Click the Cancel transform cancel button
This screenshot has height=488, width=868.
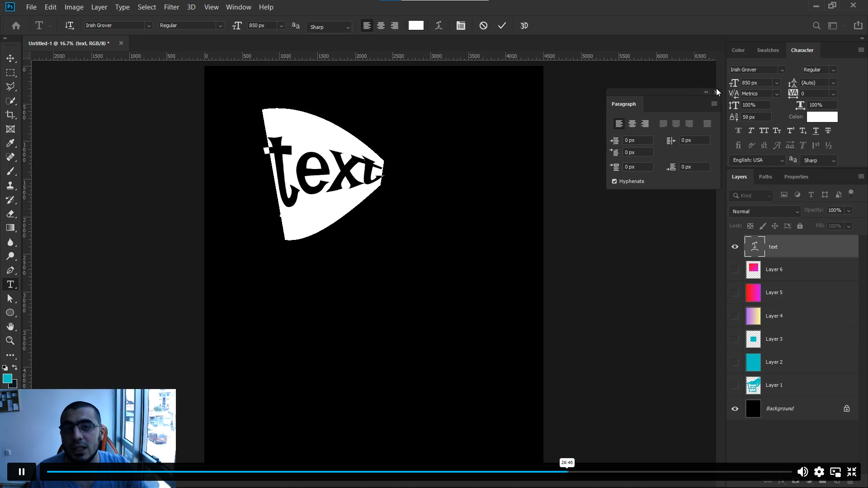(483, 26)
